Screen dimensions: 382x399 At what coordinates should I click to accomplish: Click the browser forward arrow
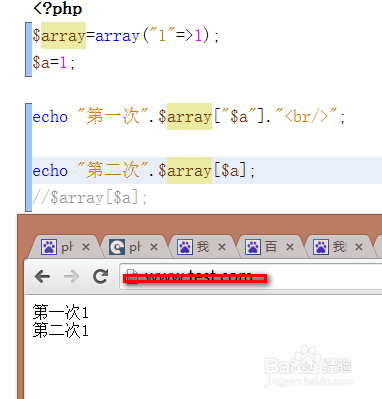71,276
